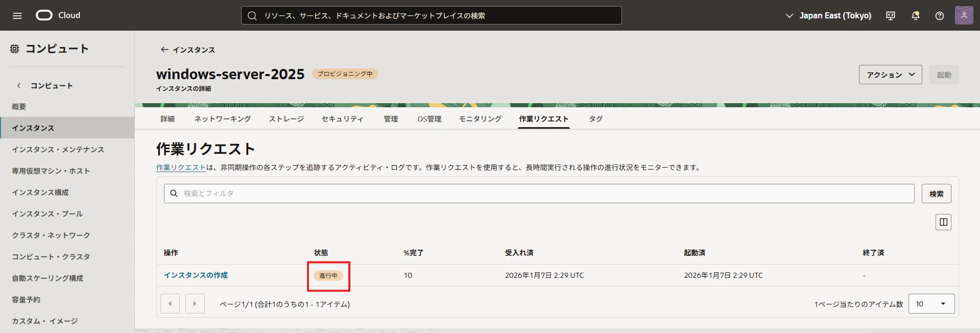
Task: Click back arrow next to インスタンス
Action: point(164,50)
